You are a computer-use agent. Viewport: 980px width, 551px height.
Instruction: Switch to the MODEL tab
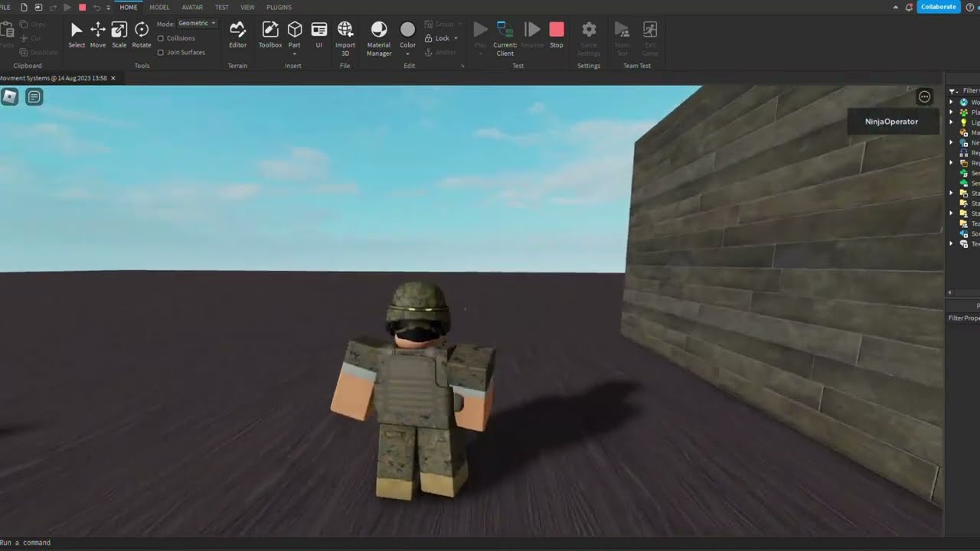pyautogui.click(x=159, y=7)
